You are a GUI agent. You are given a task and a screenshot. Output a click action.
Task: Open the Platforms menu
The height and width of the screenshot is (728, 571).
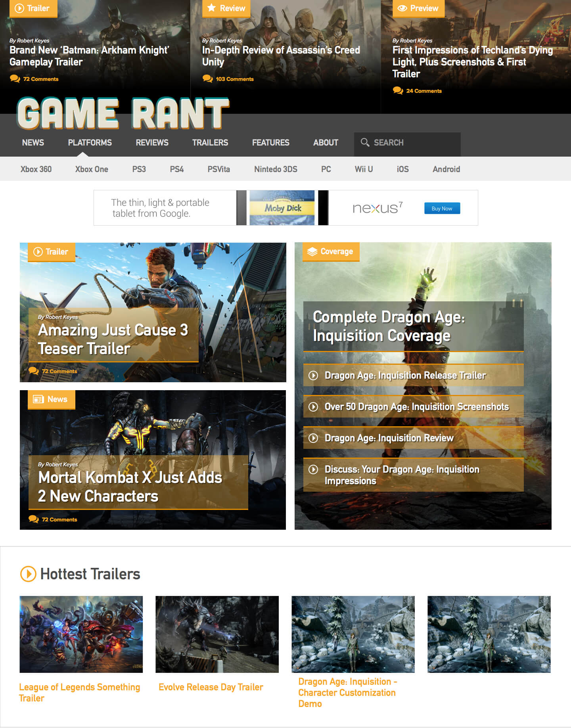point(90,142)
